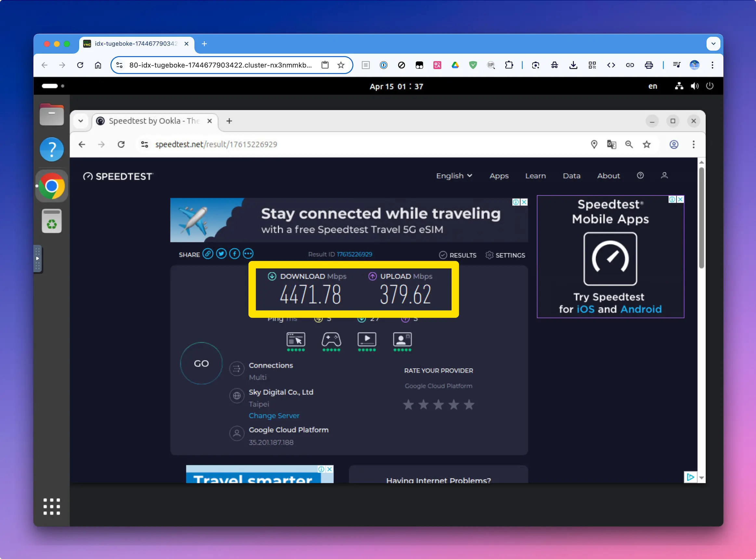Share result on Facebook icon

[235, 253]
